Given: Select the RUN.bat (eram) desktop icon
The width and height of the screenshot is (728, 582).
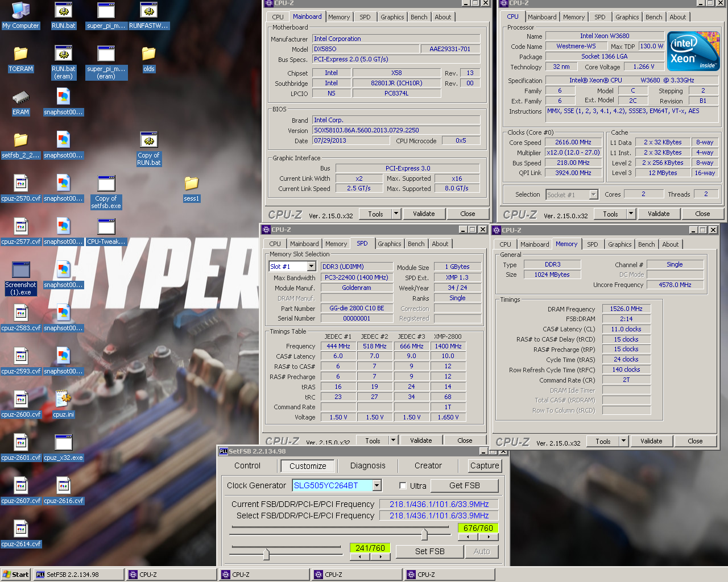Looking at the screenshot, I should 64,63.
